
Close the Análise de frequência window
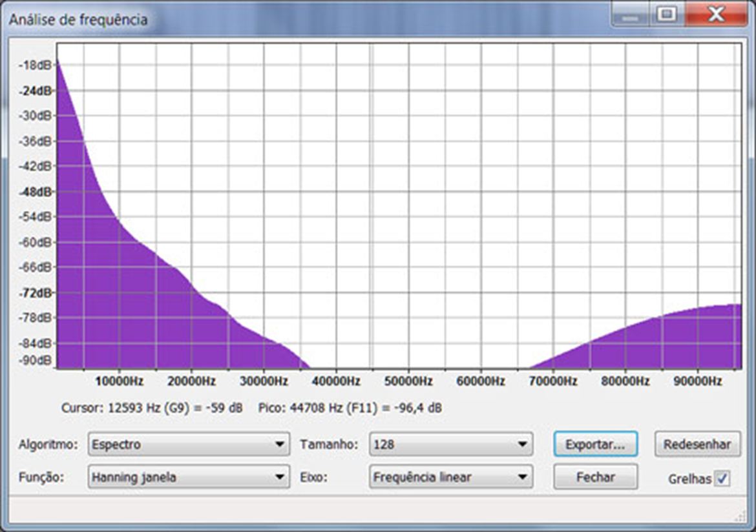coord(716,14)
